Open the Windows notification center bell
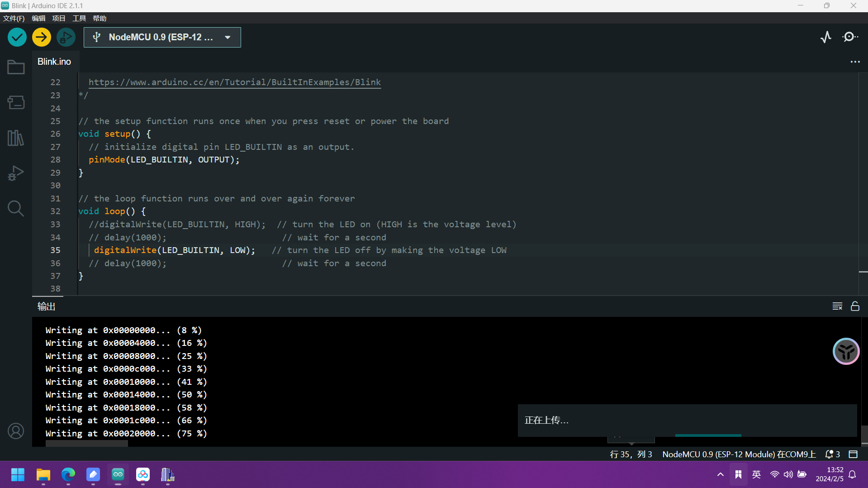 coord(852,474)
